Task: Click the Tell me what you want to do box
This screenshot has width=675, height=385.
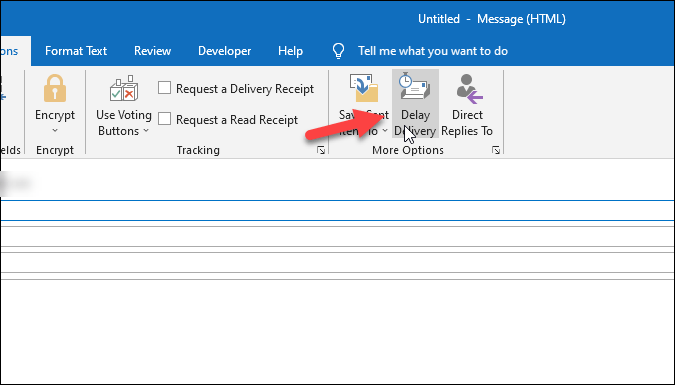Action: [x=433, y=51]
